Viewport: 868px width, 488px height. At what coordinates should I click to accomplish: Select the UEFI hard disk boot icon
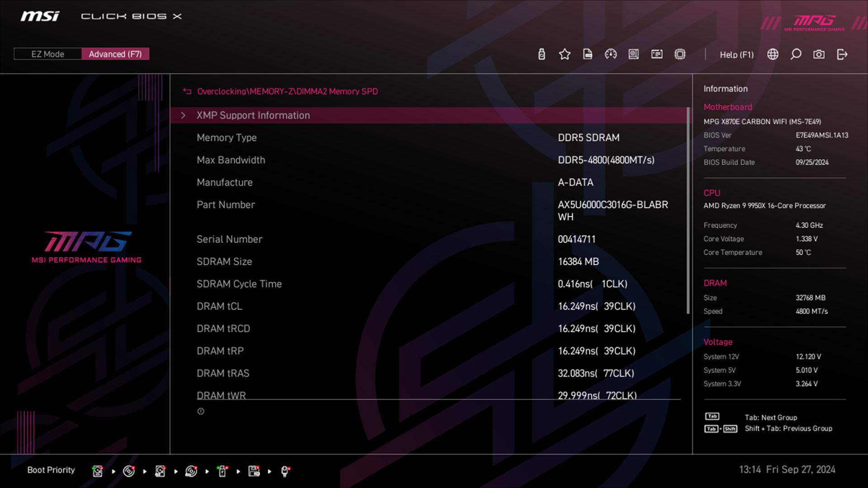[x=160, y=471]
